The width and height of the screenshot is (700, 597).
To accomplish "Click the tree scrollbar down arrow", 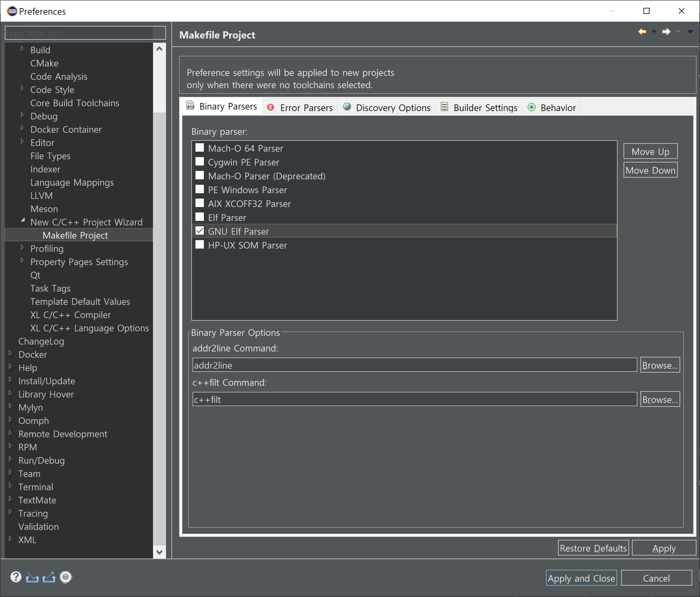I will tap(159, 552).
